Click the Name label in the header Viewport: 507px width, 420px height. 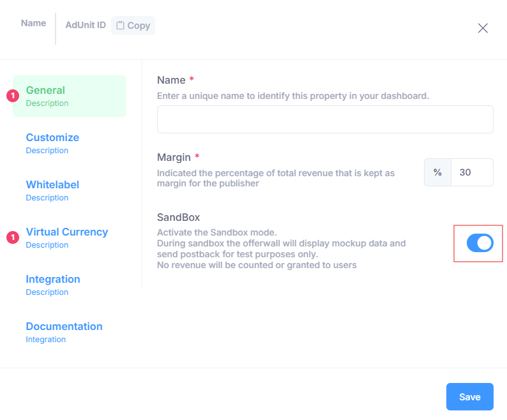pos(33,23)
